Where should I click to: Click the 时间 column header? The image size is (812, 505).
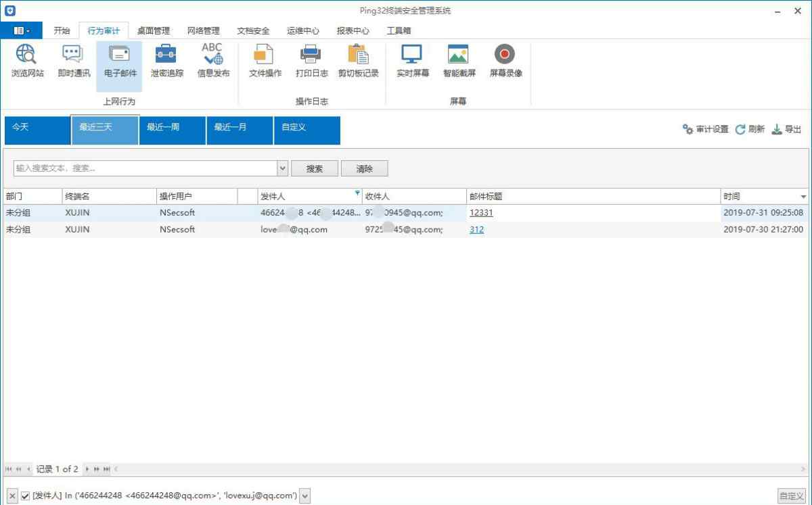click(765, 197)
